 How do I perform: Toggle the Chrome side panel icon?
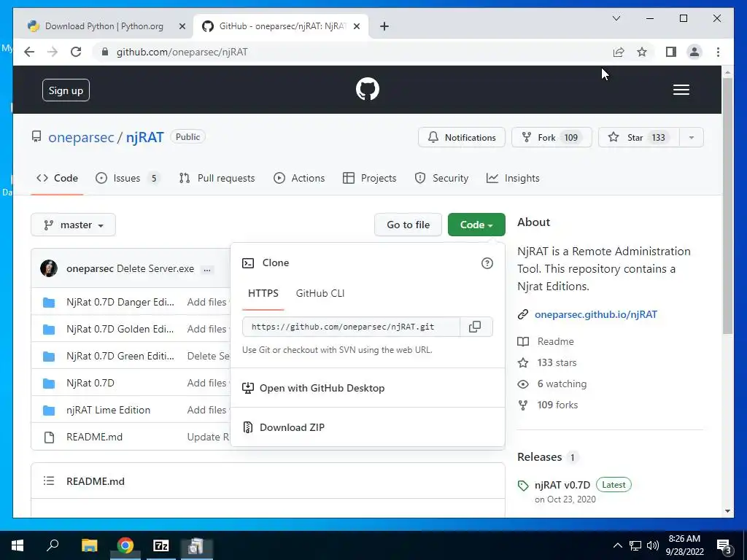coord(671,52)
